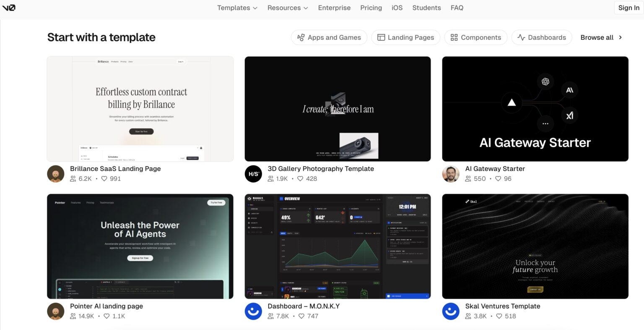Image resolution: width=644 pixels, height=330 pixels.
Task: Filter templates by Apps and Games
Action: point(329,37)
